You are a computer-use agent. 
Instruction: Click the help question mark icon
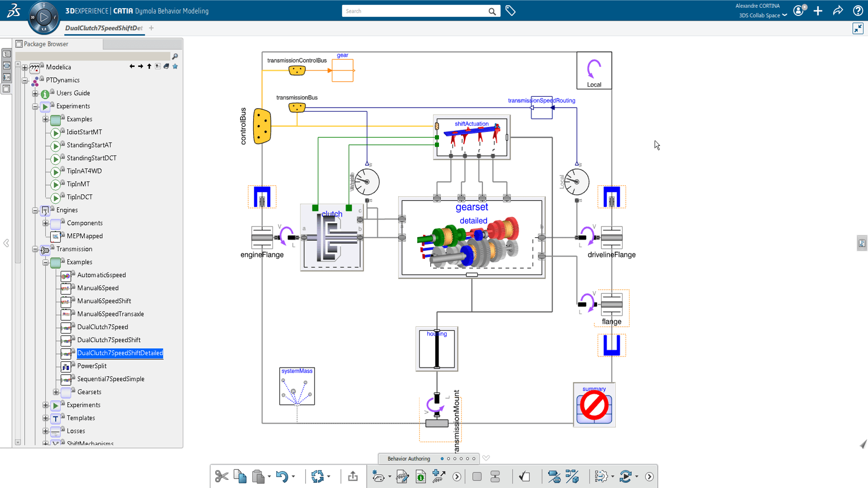point(858,11)
